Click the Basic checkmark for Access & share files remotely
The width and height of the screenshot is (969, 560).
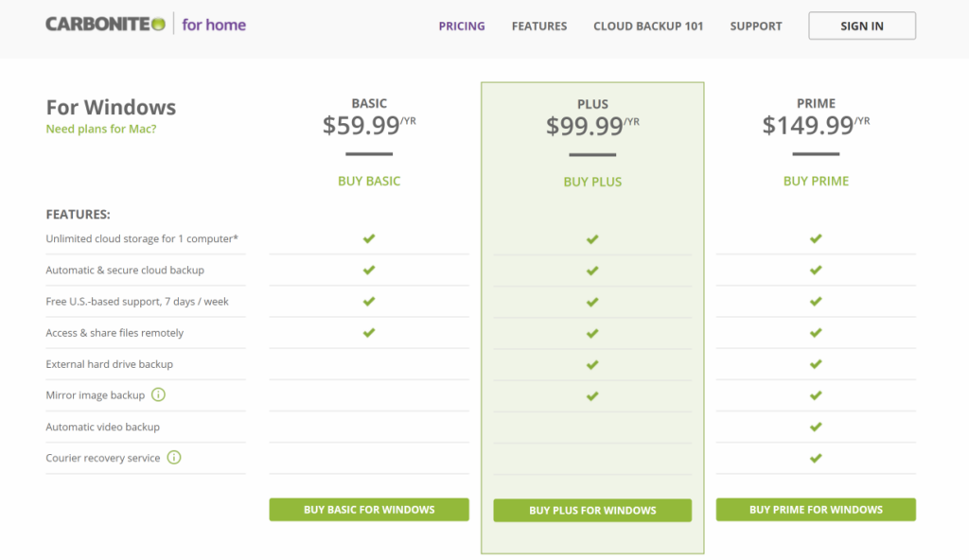pyautogui.click(x=369, y=333)
